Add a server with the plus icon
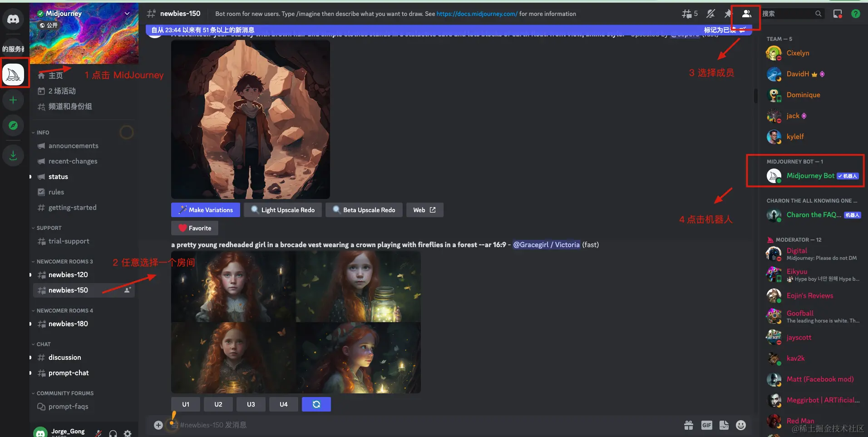The height and width of the screenshot is (437, 868). click(x=13, y=100)
